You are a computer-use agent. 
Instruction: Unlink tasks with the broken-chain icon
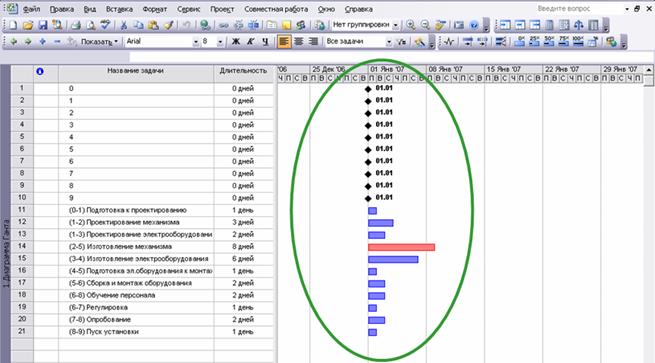pyautogui.click(x=239, y=25)
